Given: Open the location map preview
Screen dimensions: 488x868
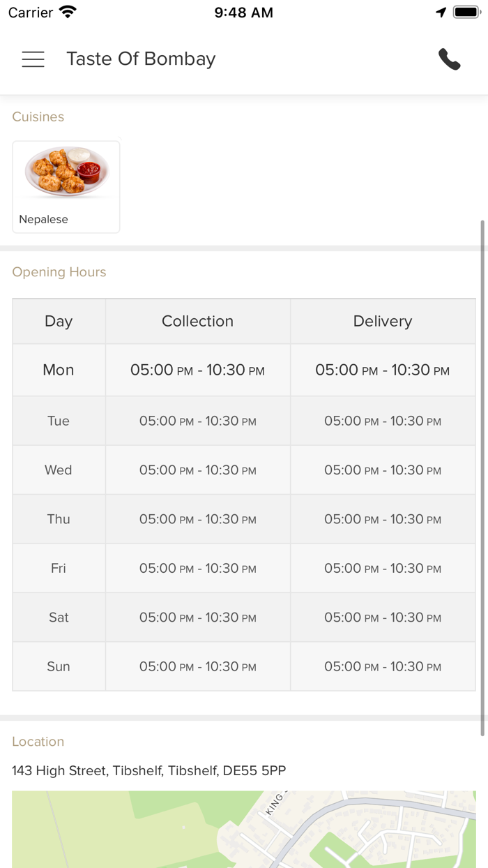Looking at the screenshot, I should (x=244, y=829).
